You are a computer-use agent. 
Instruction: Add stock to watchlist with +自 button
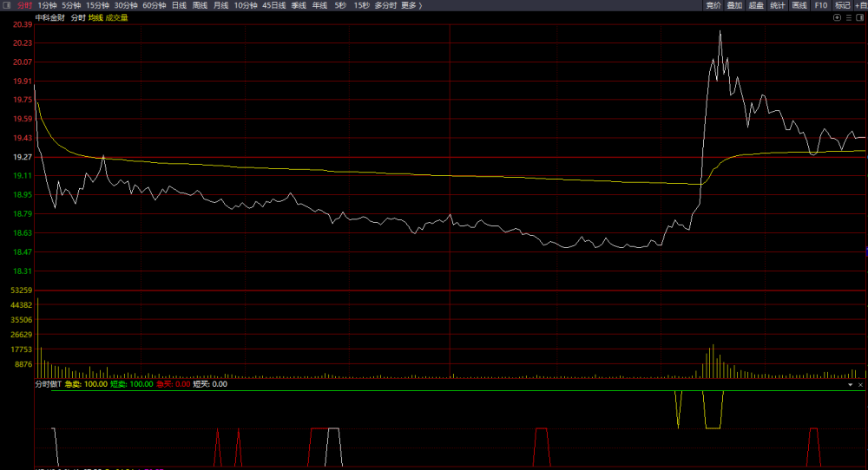click(861, 5)
